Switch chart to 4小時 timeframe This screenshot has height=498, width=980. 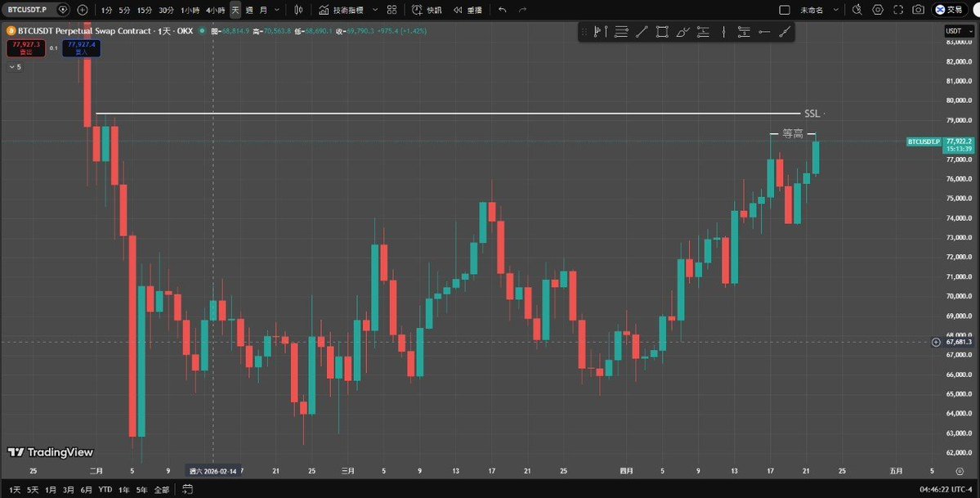pyautogui.click(x=215, y=10)
